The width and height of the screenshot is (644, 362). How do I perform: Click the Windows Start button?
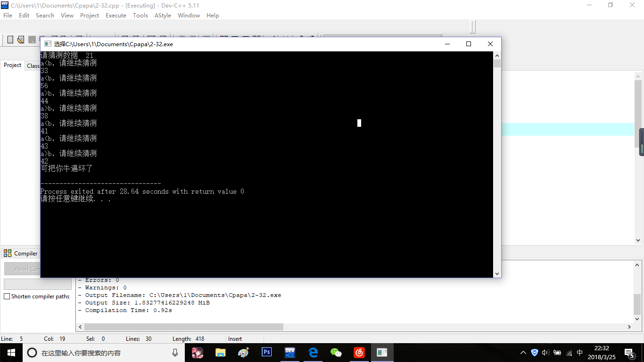tap(10, 353)
